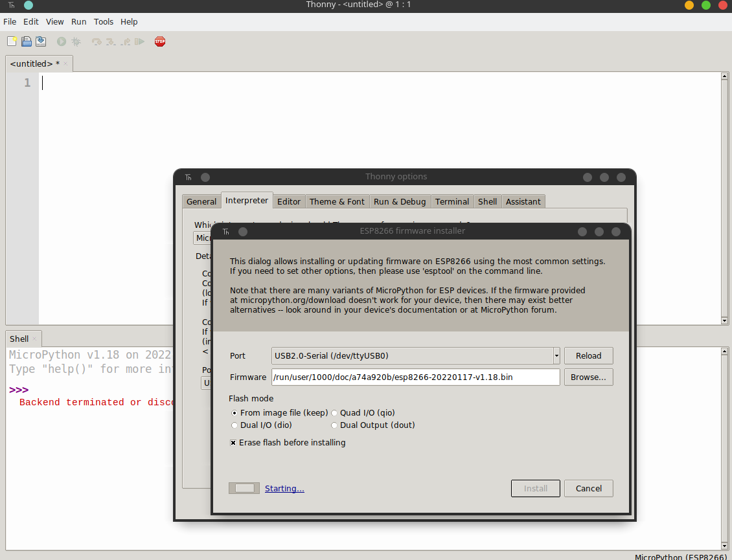Image resolution: width=732 pixels, height=560 pixels.
Task: Switch to the Shell options tab
Action: 487,201
